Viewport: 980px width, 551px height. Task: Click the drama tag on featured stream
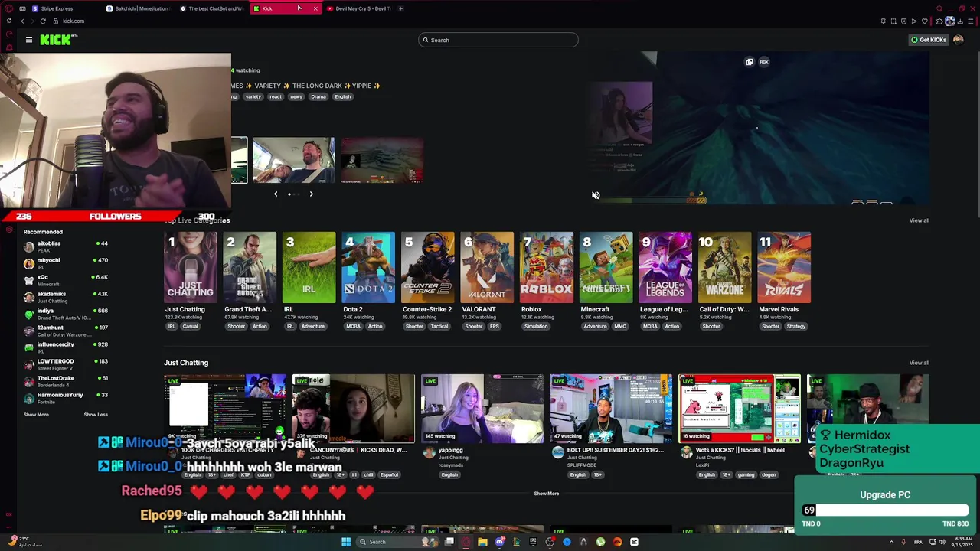(318, 97)
